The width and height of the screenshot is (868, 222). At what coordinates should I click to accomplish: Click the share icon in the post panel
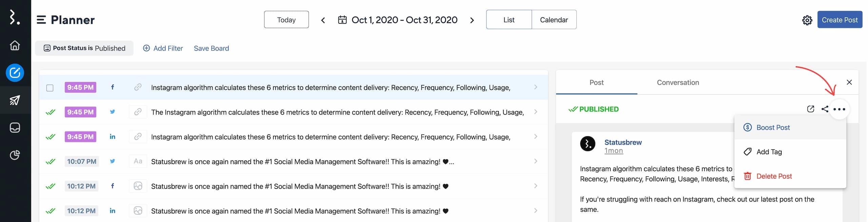825,109
